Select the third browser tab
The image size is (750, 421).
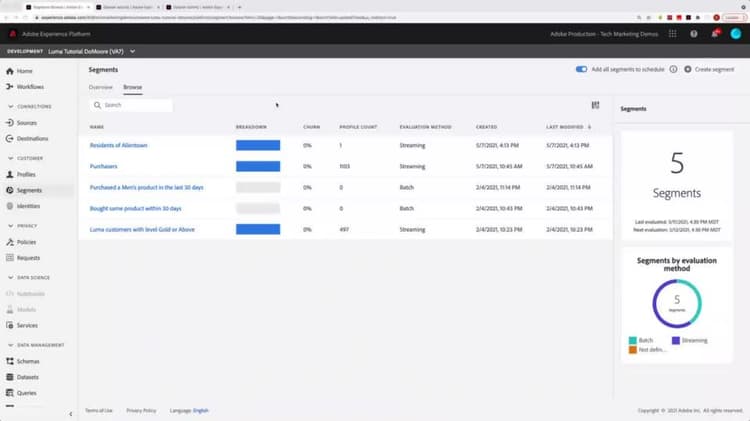coord(197,7)
